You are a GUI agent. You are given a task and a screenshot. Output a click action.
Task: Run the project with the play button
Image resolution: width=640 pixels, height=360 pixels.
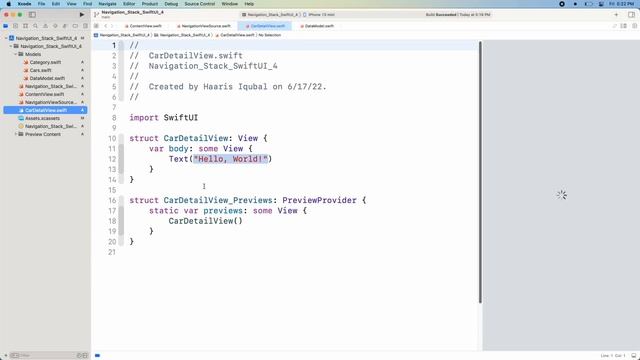point(82,15)
